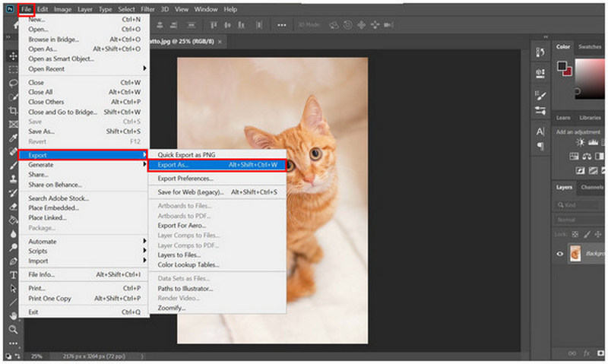Screen dimensions: 608x364
Task: Add a Brightness/Contrast adjustment
Action: [x=580, y=142]
